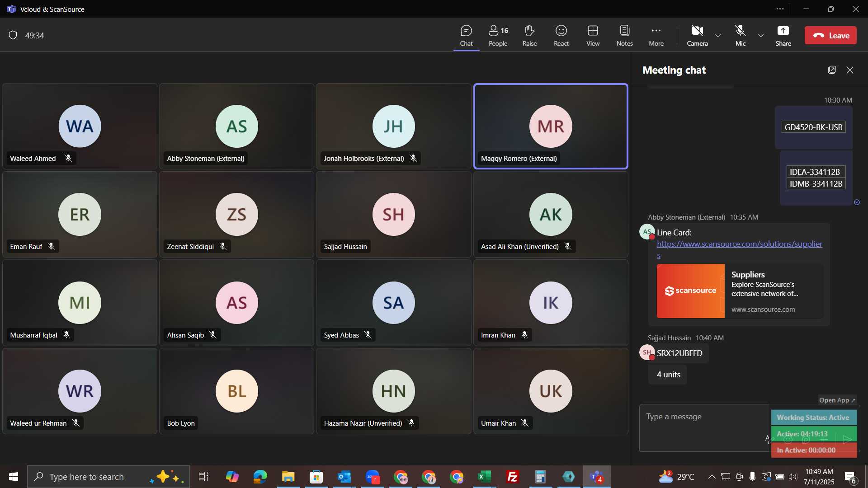Click the muted mic icon beside Umair Khan
This screenshot has height=488, width=868.
tap(525, 423)
